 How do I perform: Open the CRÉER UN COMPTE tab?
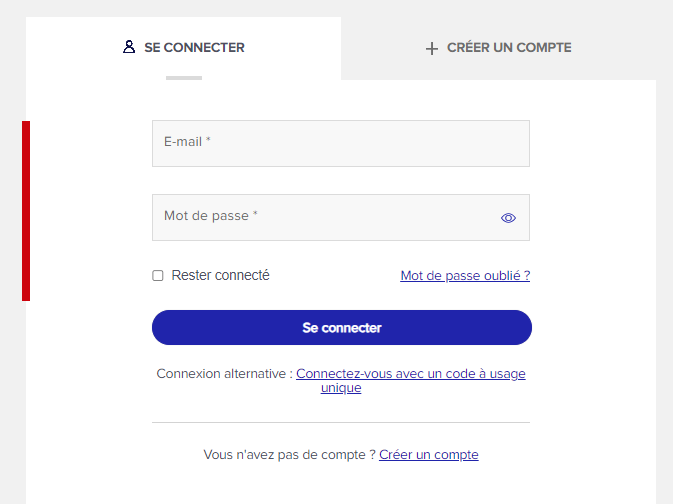pos(498,48)
